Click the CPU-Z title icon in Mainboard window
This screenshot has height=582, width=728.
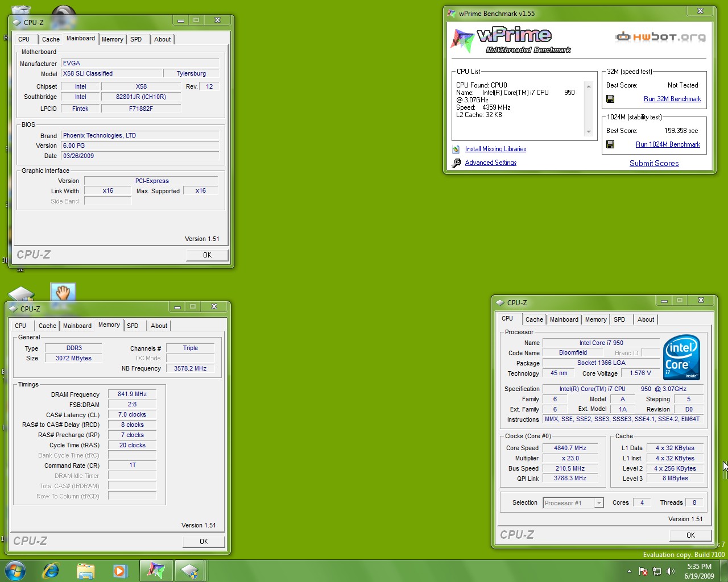pos(16,23)
